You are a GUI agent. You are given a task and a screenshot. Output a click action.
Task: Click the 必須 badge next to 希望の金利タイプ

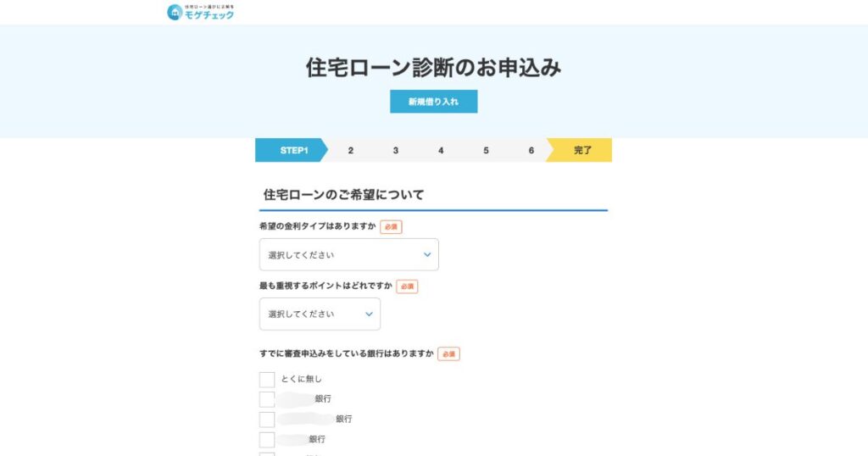point(391,227)
